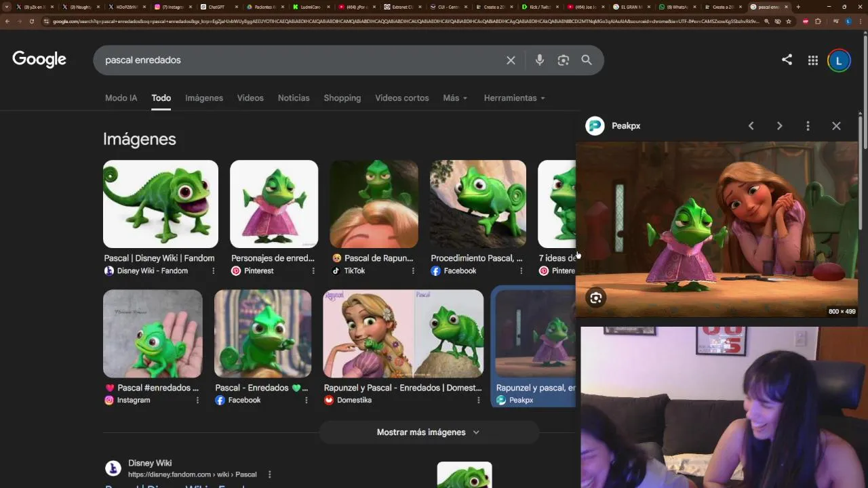This screenshot has height=488, width=868.
Task: Open the Pascal #enredados Instagram thumbnail
Action: (153, 333)
